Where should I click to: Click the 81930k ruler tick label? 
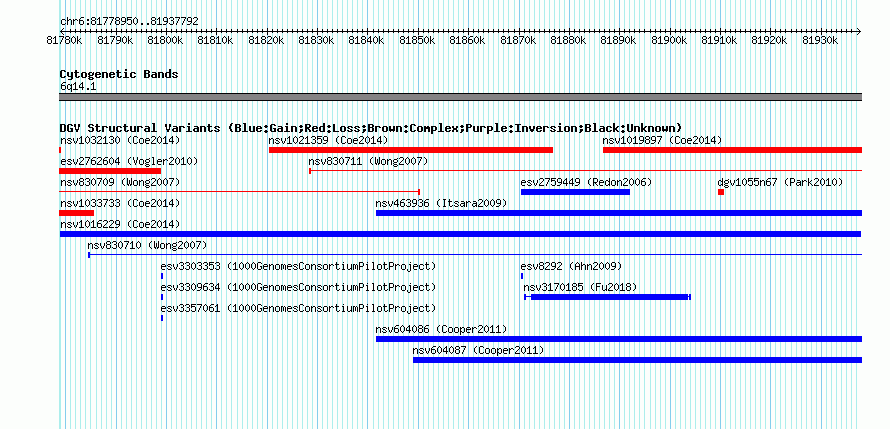820,40
